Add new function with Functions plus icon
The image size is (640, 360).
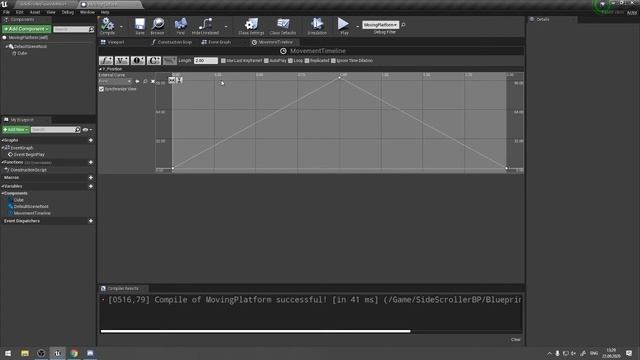[x=91, y=162]
